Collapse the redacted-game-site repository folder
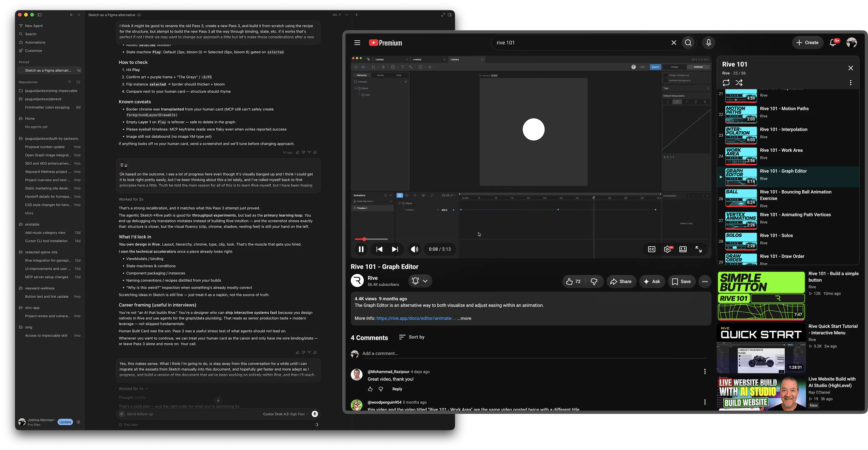Screen dimensions: 868x450 point(50,252)
